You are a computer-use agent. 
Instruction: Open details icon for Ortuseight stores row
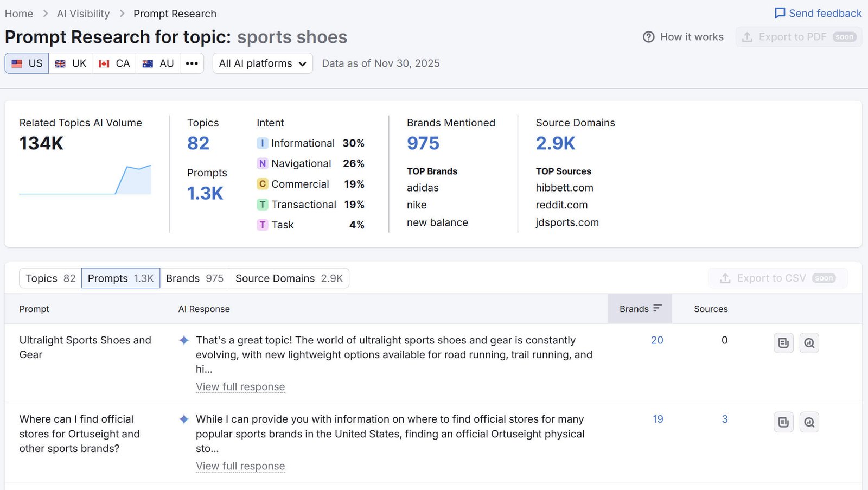click(783, 422)
